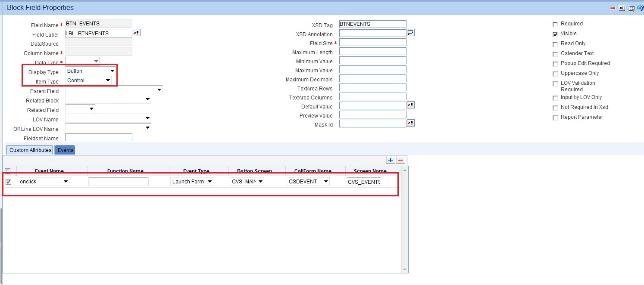Tick the Report Parameter checkbox
The height and width of the screenshot is (285, 644).
(555, 118)
